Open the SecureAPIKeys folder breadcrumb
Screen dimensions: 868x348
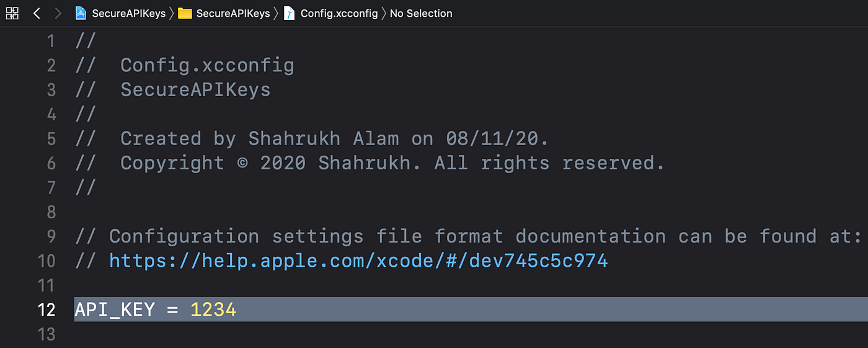click(x=233, y=13)
